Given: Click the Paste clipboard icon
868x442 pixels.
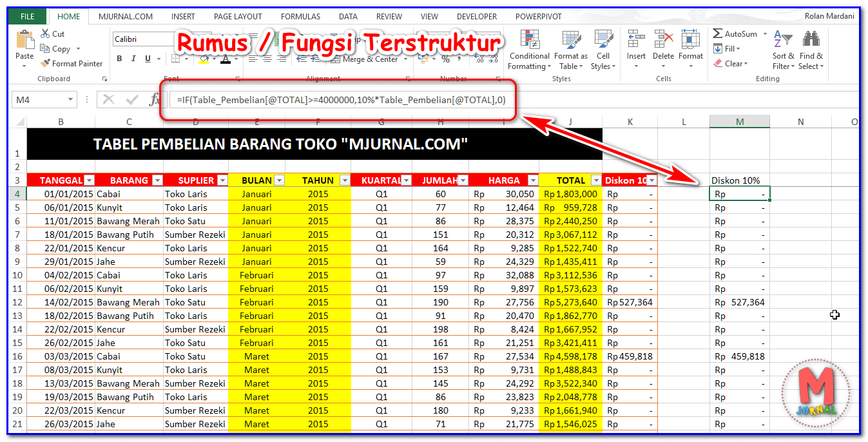Looking at the screenshot, I should click(x=24, y=40).
